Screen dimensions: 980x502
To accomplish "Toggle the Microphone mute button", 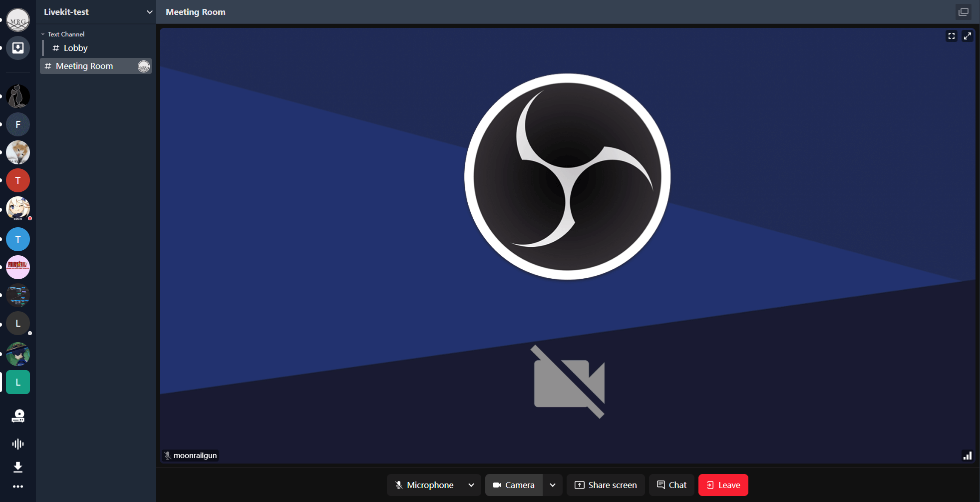I will 424,485.
